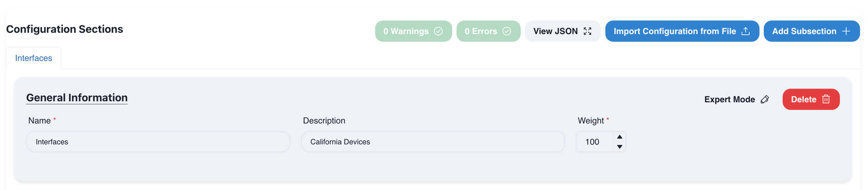
Task: Click the plus icon on Add Subsection
Action: coord(846,31)
